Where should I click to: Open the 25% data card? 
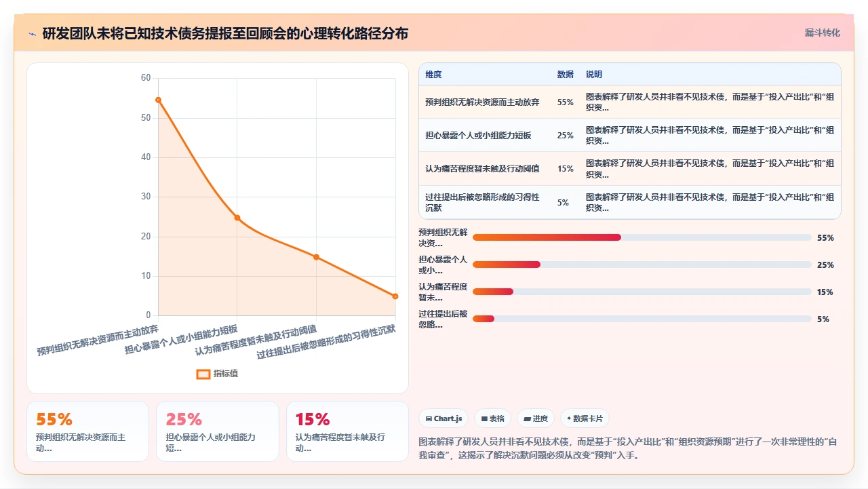(218, 431)
